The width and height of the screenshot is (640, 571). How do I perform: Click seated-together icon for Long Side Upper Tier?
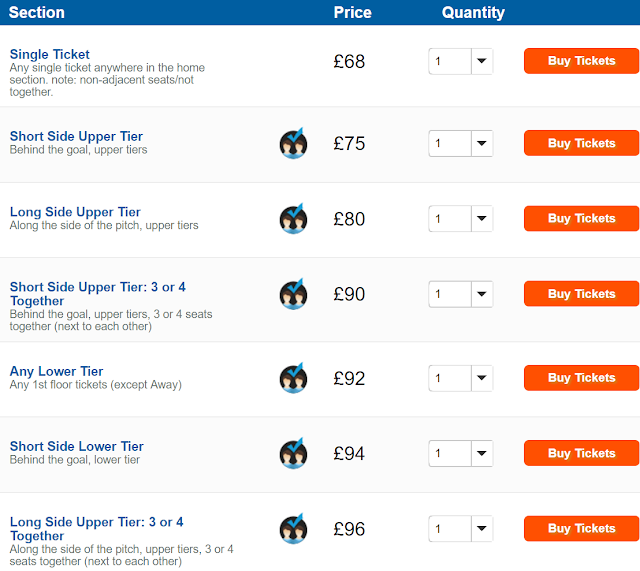[x=293, y=218]
